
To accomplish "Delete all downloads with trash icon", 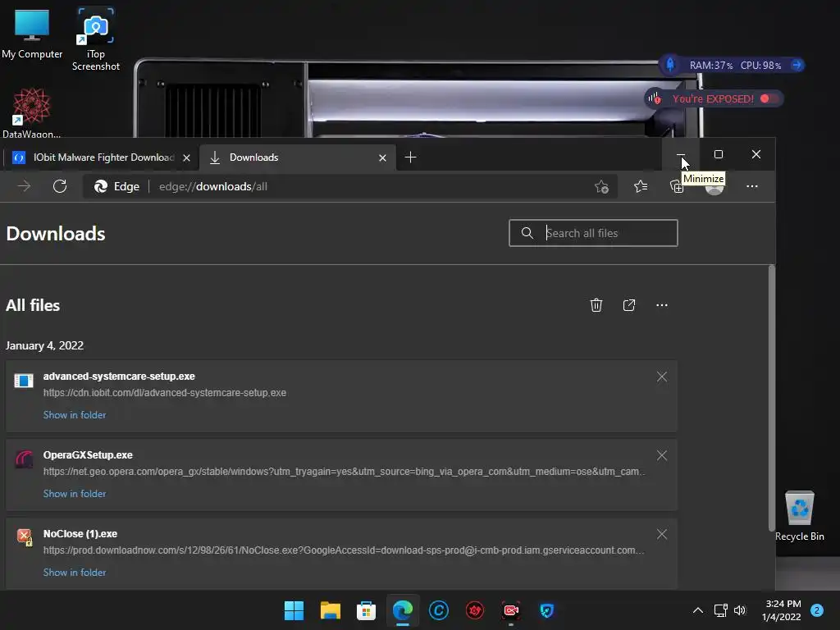I will pyautogui.click(x=596, y=305).
